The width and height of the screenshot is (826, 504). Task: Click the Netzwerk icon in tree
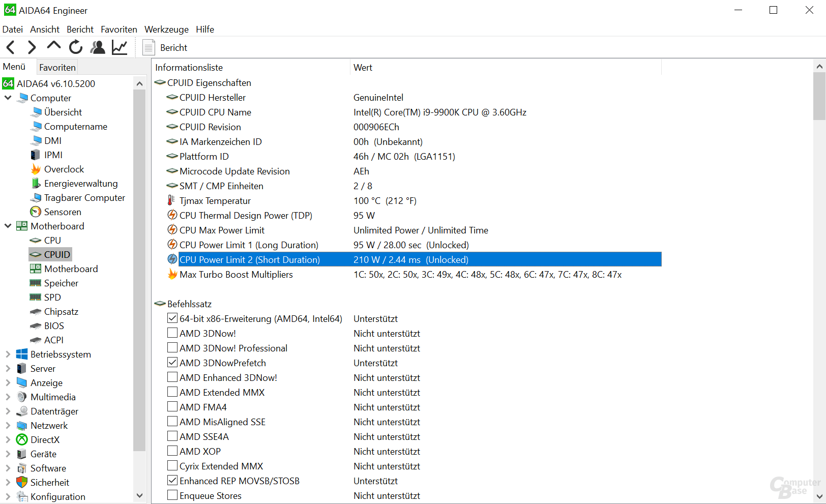click(x=22, y=425)
